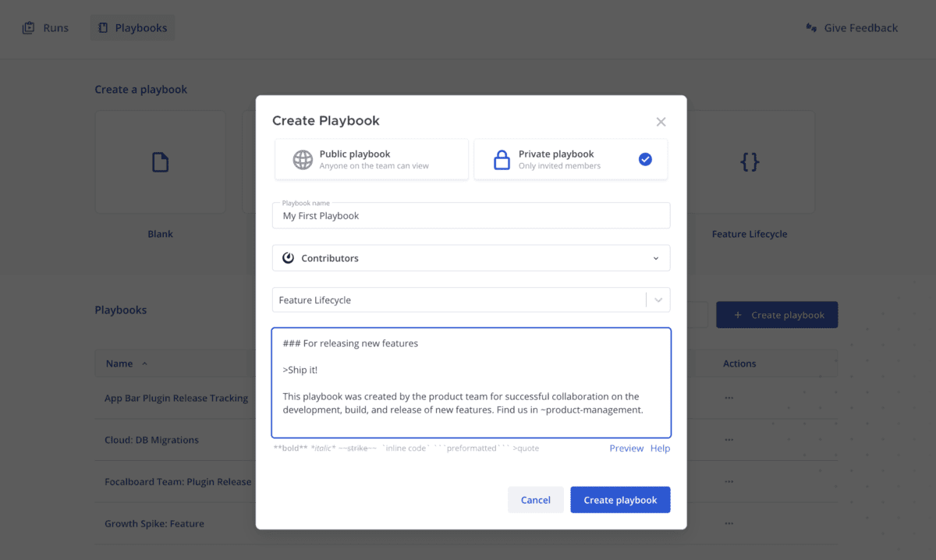
Task: Click the Contributors circle icon
Action: (x=289, y=257)
